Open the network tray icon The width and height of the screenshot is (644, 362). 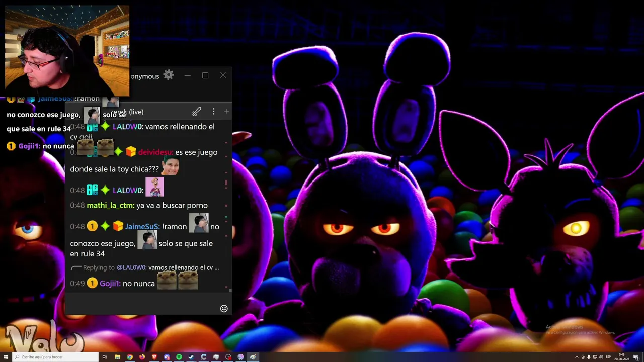pos(595,357)
